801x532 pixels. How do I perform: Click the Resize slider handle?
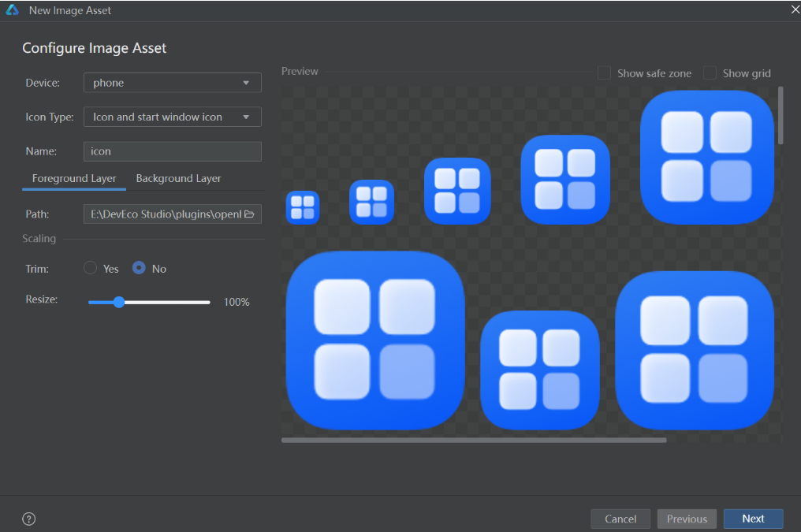point(119,302)
